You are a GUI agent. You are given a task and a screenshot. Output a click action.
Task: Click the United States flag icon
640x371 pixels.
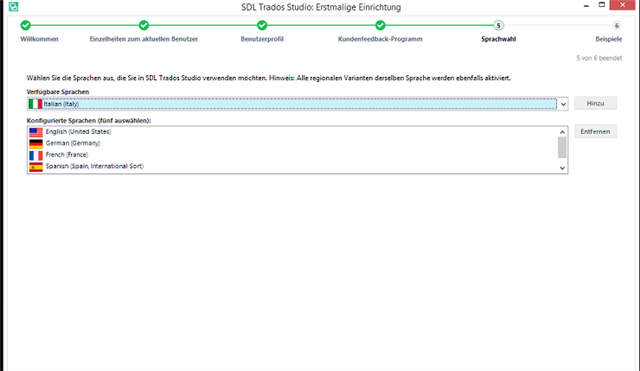coord(36,132)
